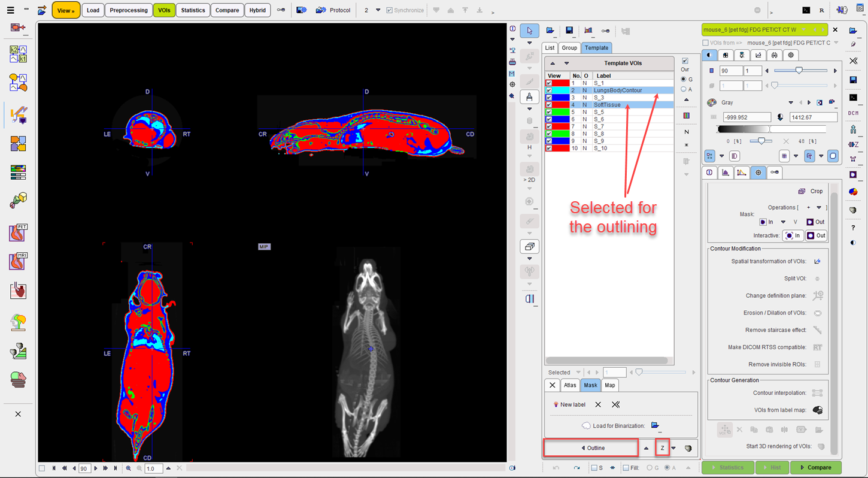
Task: Expand the arrow left of the Z button
Action: point(646,448)
